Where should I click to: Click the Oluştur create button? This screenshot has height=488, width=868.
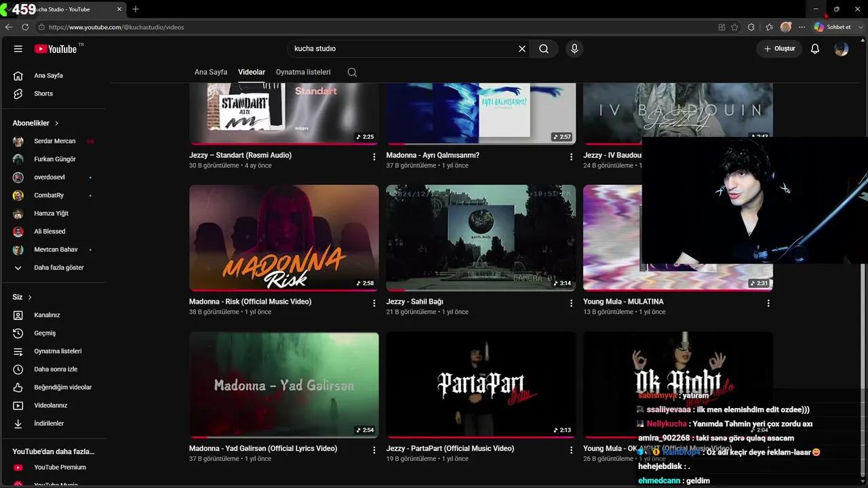[779, 49]
